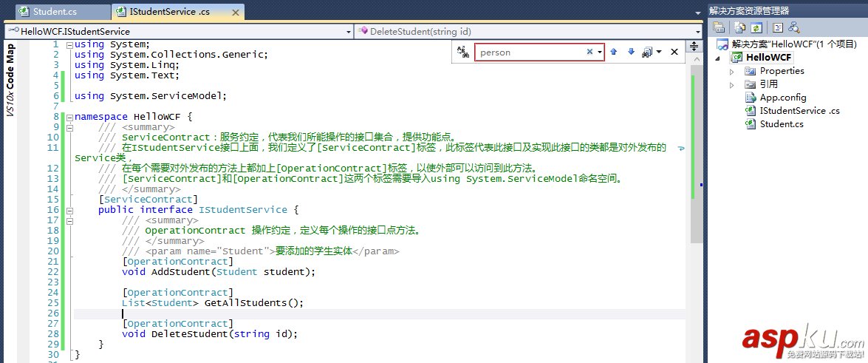Close the find bar with the black X
The height and width of the screenshot is (363, 868).
point(674,52)
